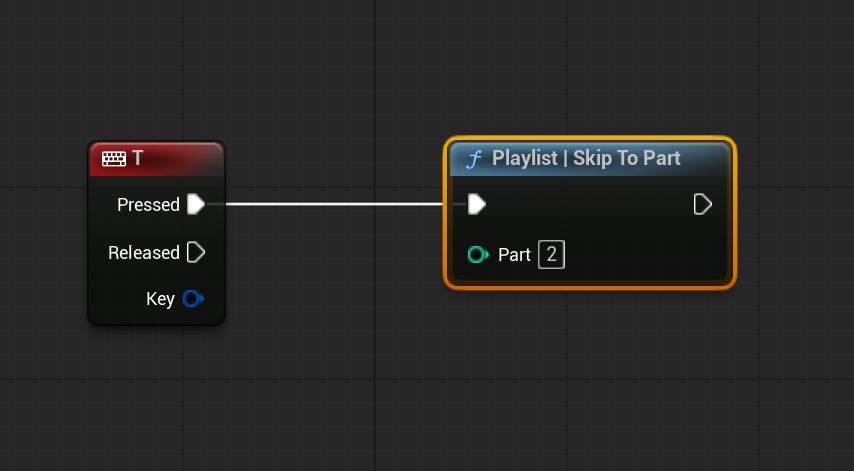The image size is (854, 471).
Task: Click the function icon on Playlist node
Action: pyautogui.click(x=474, y=159)
